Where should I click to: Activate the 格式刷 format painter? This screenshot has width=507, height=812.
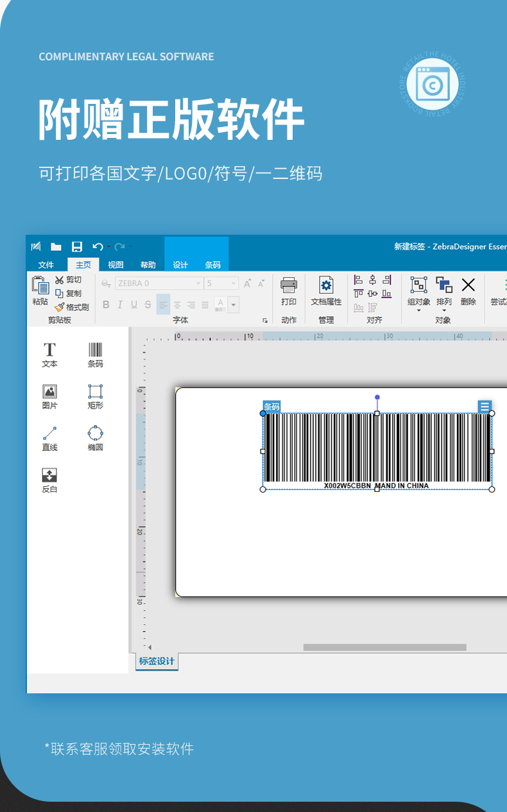(x=72, y=307)
